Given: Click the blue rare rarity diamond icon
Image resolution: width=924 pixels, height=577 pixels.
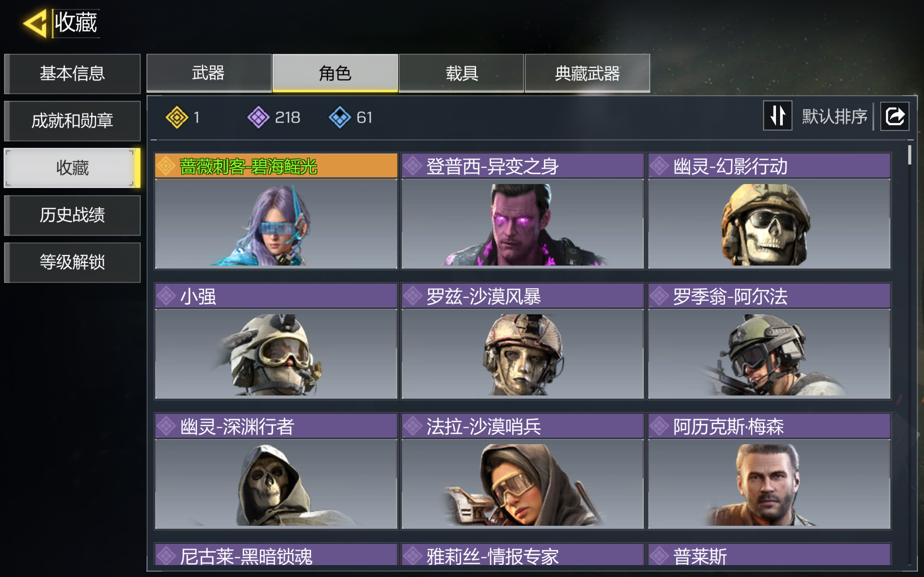Looking at the screenshot, I should [340, 117].
